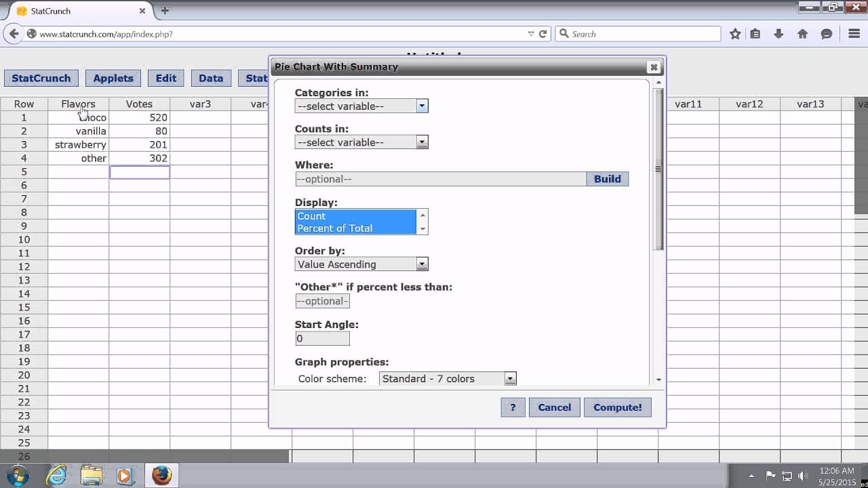Cancel the pie chart dialog

[x=554, y=407]
